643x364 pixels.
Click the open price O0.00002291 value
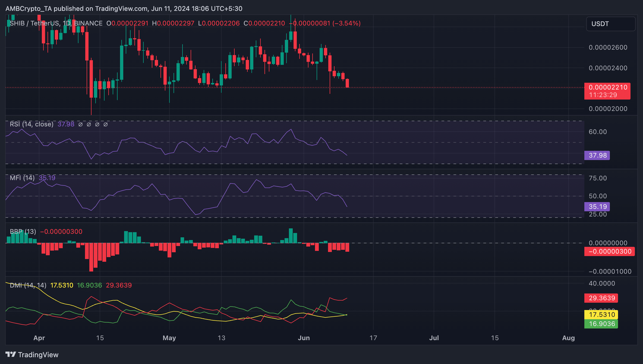click(x=127, y=23)
